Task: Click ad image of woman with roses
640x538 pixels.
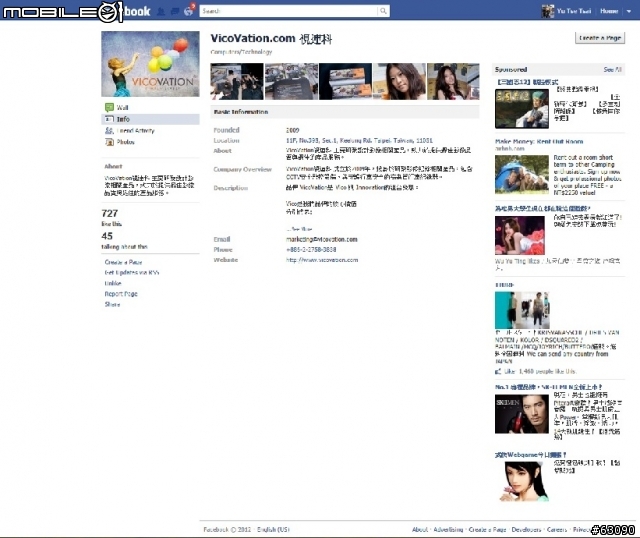Action: tap(520, 236)
